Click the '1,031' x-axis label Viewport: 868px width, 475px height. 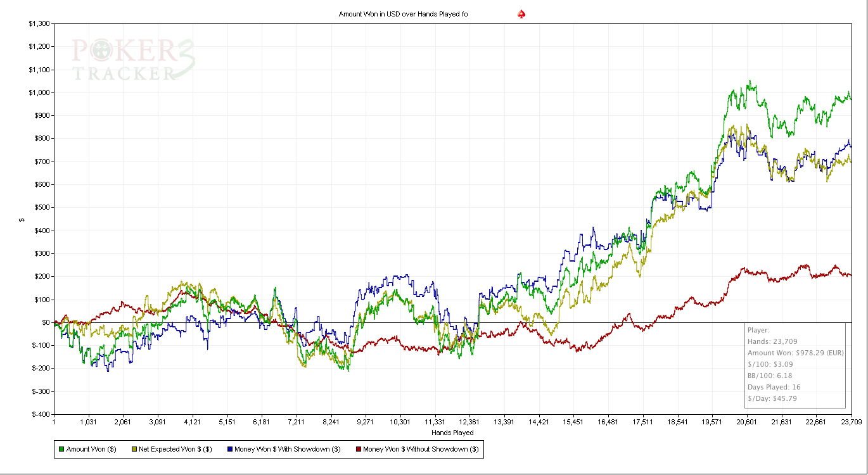pos(88,421)
